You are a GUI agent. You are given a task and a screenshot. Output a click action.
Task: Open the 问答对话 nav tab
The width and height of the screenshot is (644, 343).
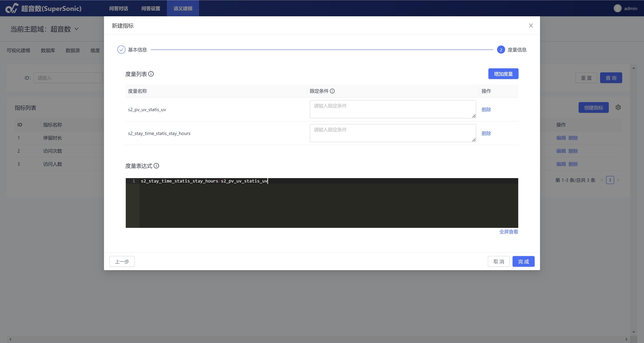[119, 8]
